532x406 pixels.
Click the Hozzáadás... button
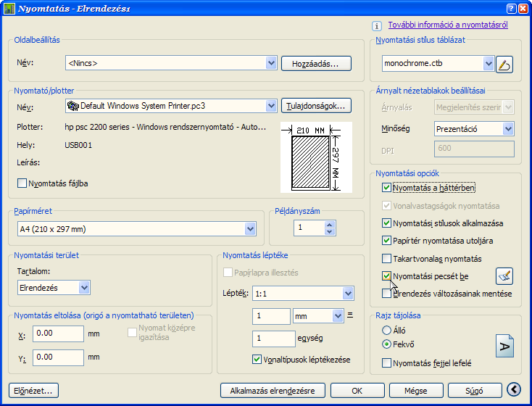(316, 64)
